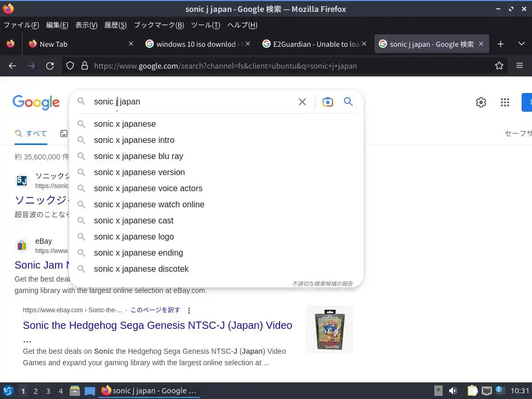Open tracking protection shield icon
The image size is (532, 399).
click(x=70, y=66)
